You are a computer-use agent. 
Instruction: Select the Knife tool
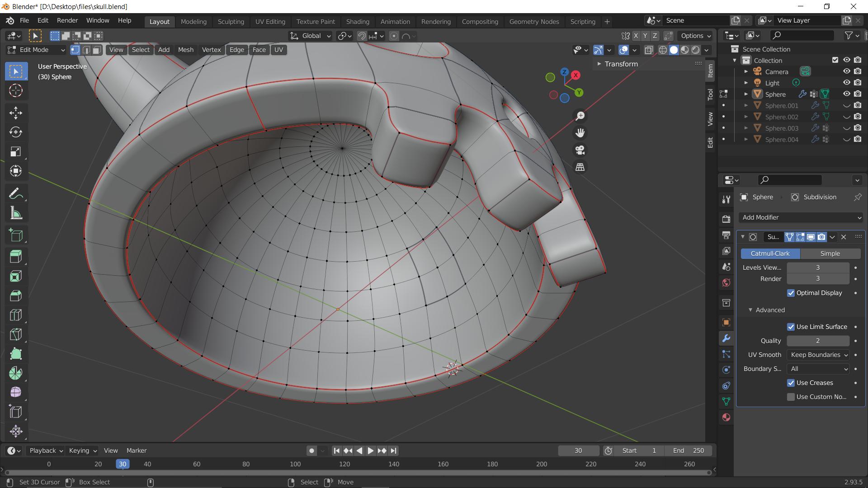[16, 334]
